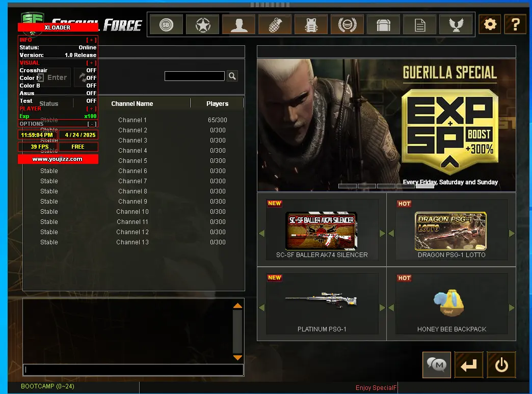
Task: Next item arrow on Dragon PSG-1 Lotto card
Action: (x=512, y=233)
